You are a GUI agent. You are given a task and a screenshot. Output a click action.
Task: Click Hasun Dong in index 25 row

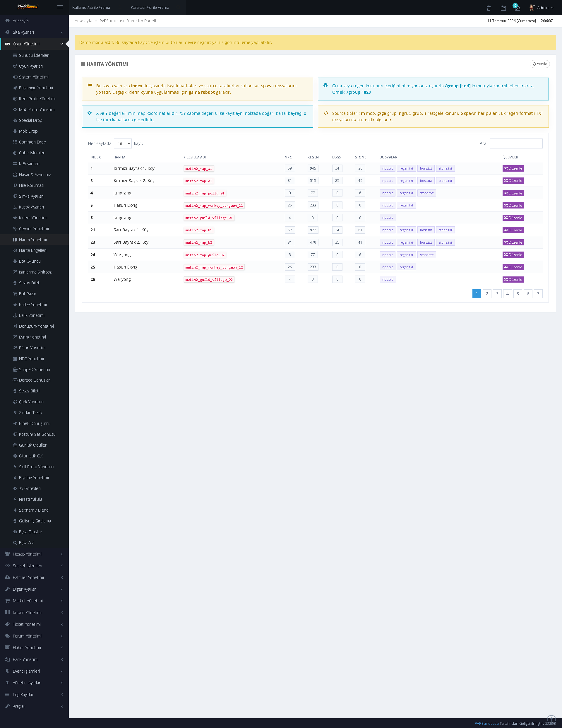click(x=125, y=267)
